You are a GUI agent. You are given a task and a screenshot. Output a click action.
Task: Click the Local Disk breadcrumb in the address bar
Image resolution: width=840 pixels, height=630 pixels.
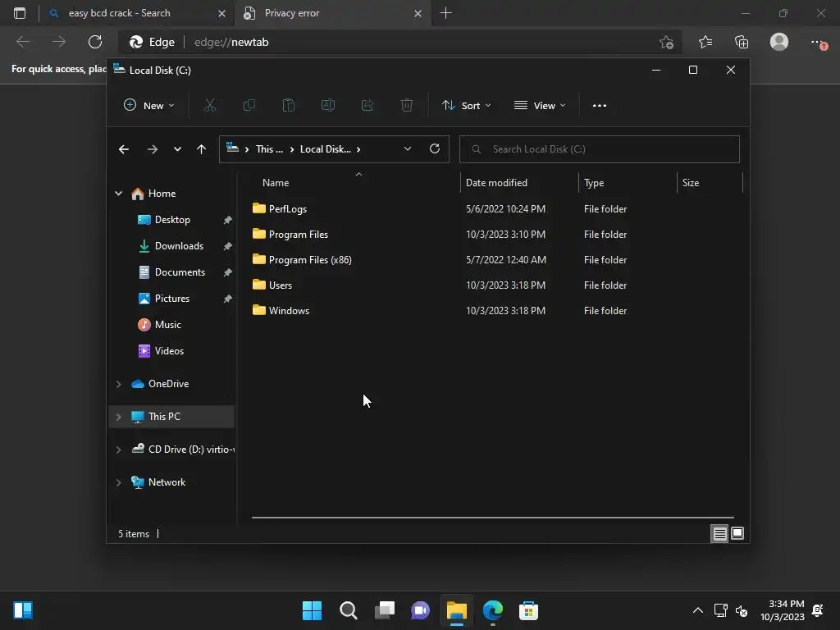pyautogui.click(x=325, y=149)
